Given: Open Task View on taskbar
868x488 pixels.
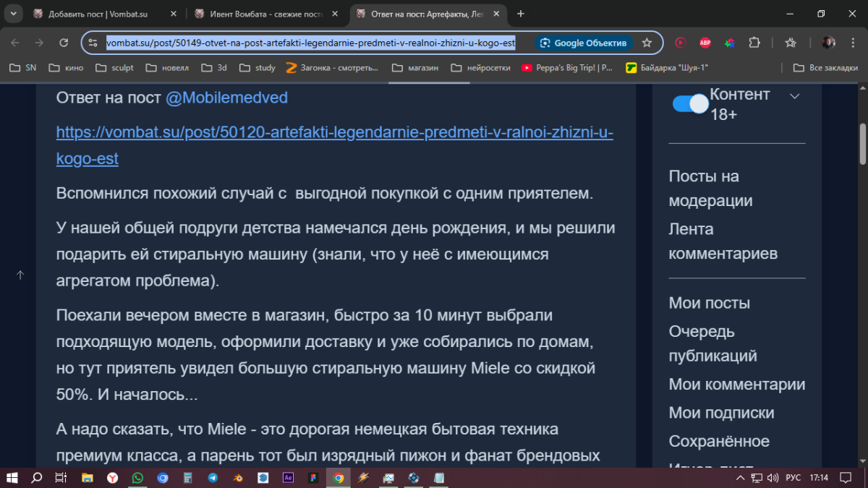Looking at the screenshot, I should (61, 478).
